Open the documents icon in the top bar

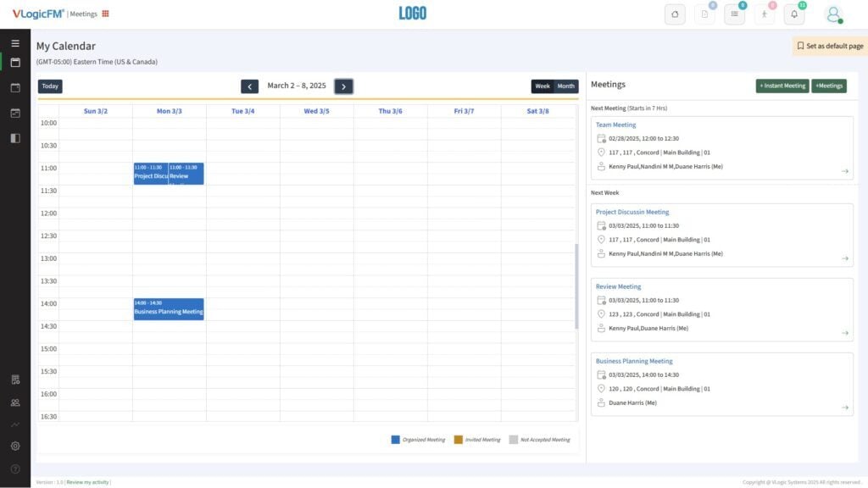[705, 14]
